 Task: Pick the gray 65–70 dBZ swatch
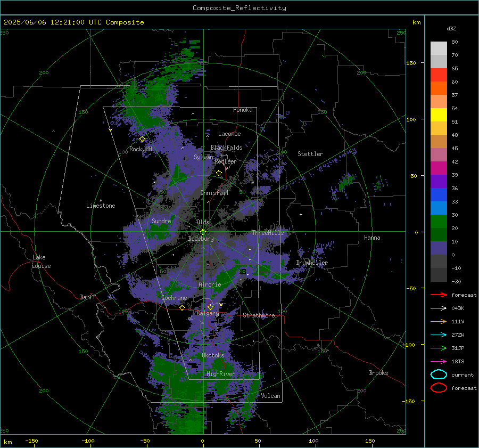pos(439,61)
